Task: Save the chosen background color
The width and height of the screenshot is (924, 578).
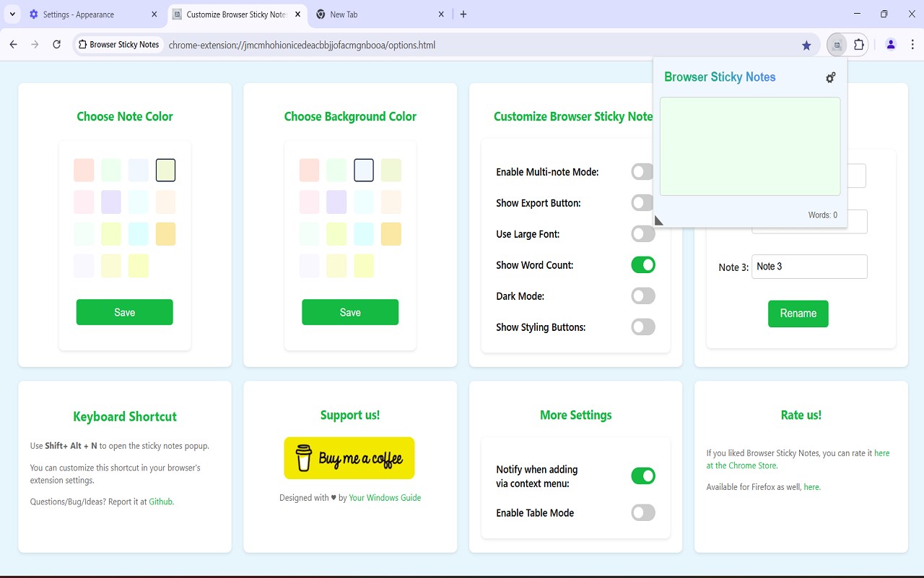Action: click(x=350, y=312)
